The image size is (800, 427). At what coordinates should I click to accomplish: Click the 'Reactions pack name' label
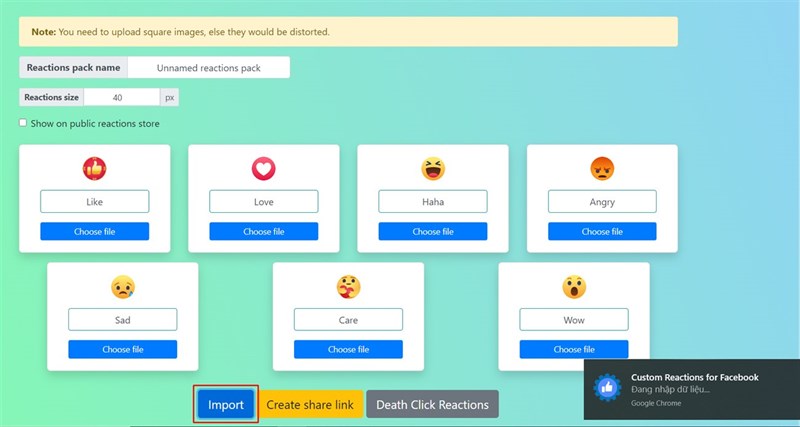click(x=73, y=67)
